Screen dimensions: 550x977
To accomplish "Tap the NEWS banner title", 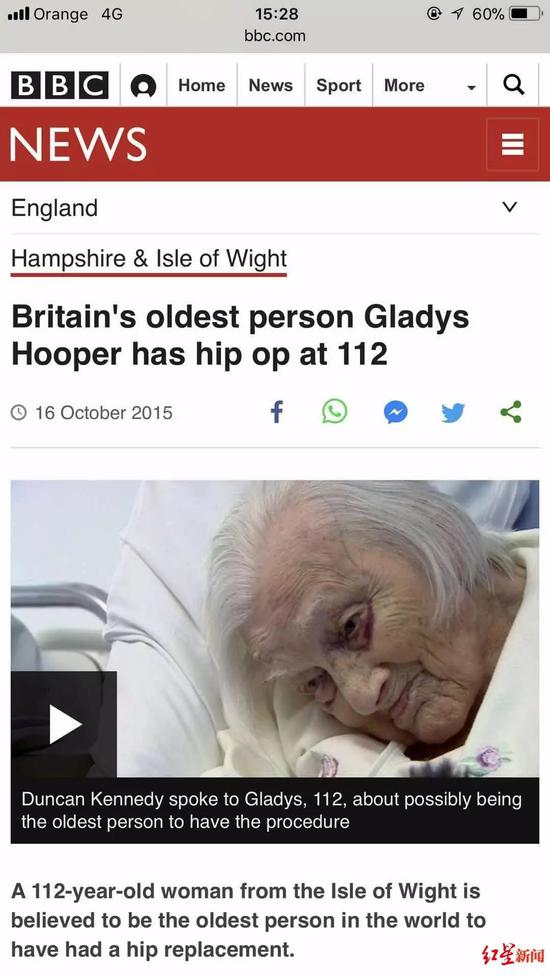I will pos(78,144).
